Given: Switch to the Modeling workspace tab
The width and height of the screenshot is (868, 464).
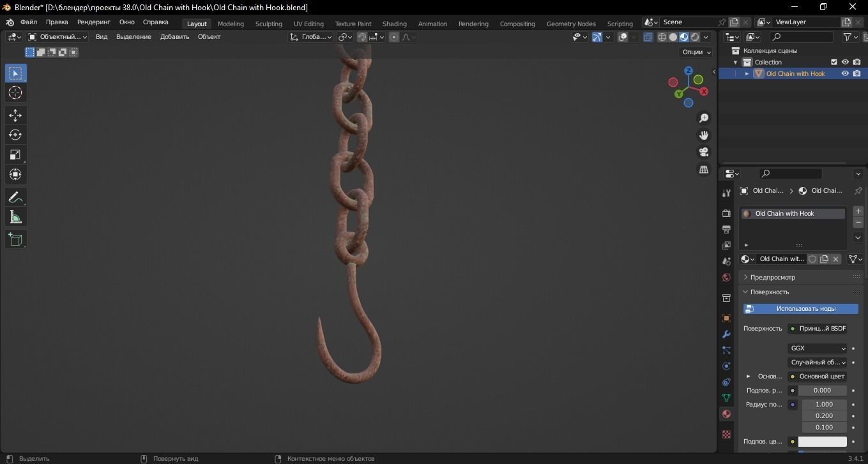Looking at the screenshot, I should [231, 24].
